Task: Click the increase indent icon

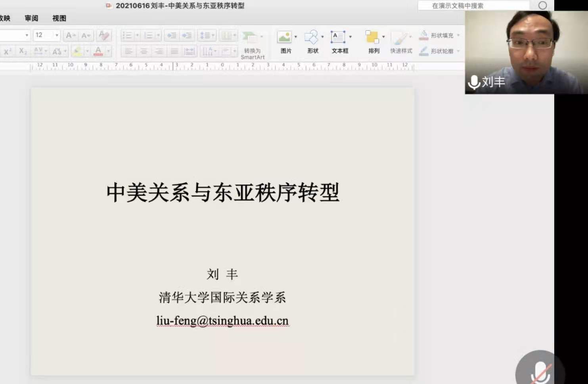Action: pos(187,35)
